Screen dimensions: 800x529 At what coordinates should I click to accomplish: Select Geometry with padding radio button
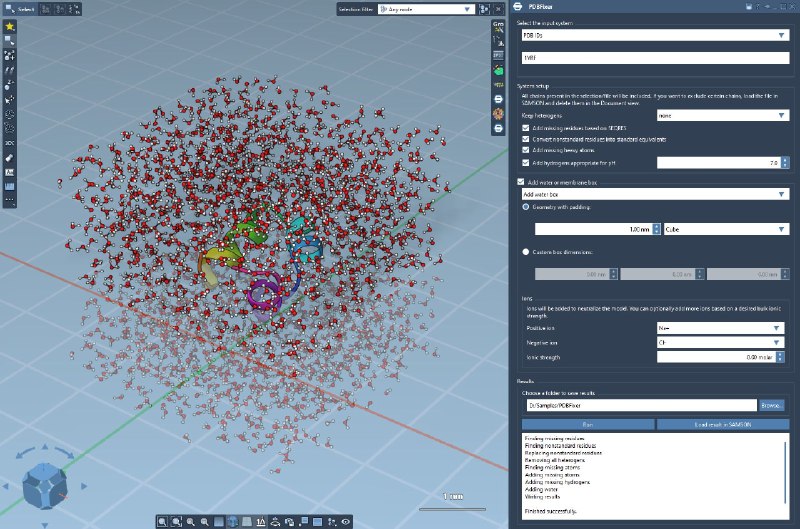tap(526, 207)
